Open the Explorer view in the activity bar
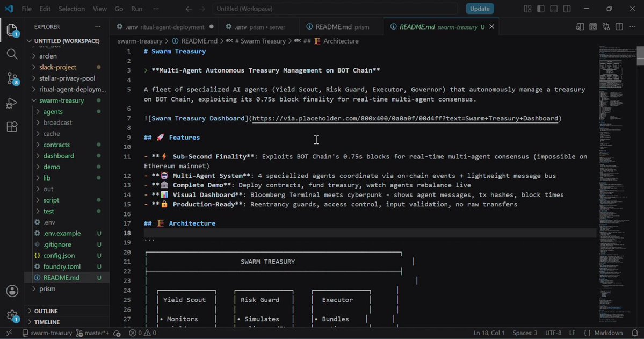The height and width of the screenshot is (339, 644). click(12, 30)
